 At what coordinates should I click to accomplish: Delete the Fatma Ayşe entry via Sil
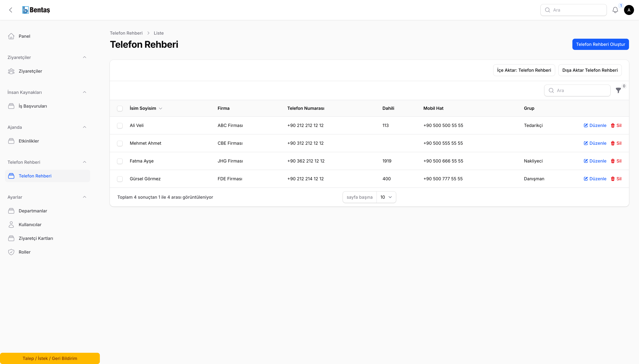coord(616,161)
